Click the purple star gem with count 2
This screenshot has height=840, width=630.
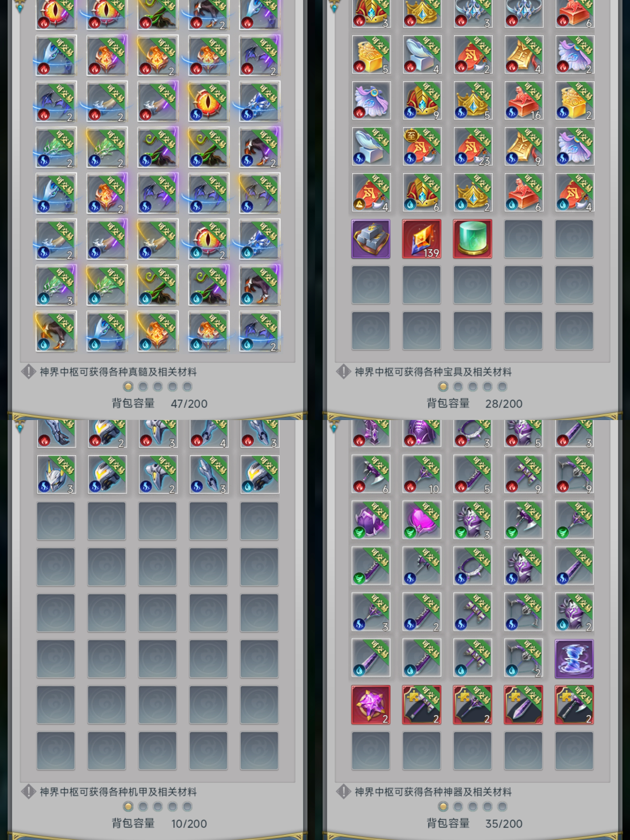[x=371, y=705]
